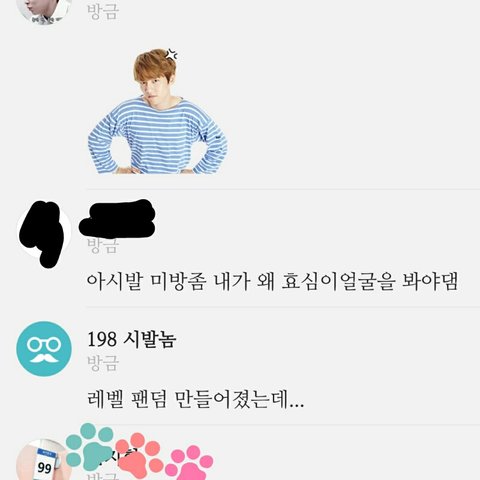480x480 pixels.
Task: Select the comment 레벨 팬덤 만들어졌는데...
Action: pyautogui.click(x=195, y=400)
